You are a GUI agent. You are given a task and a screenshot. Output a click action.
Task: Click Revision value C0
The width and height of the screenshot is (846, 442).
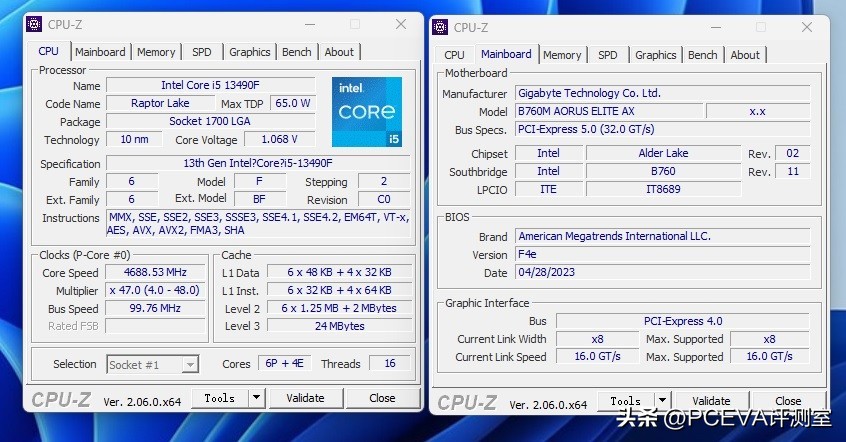coord(384,199)
